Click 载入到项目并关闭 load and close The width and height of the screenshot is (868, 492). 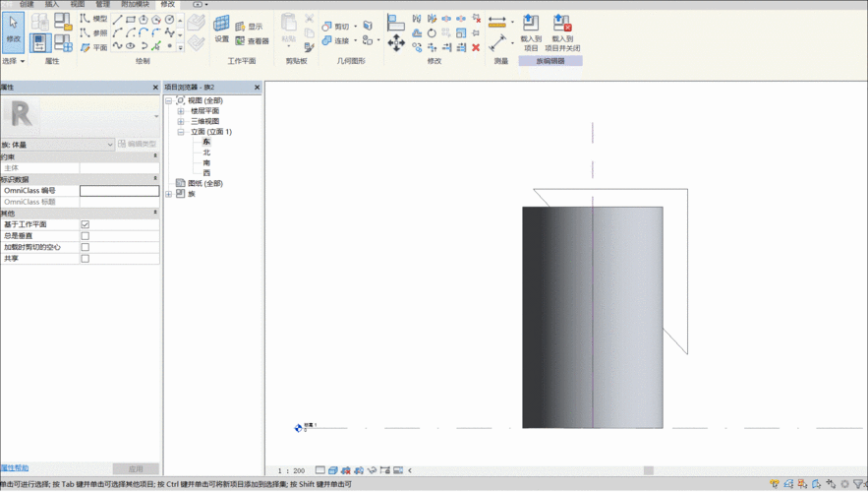click(x=562, y=33)
